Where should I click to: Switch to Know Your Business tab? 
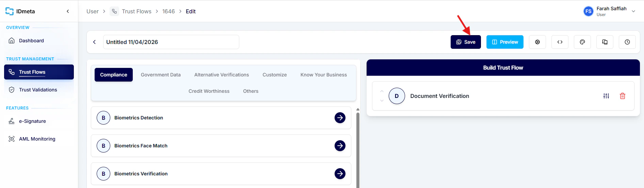coord(324,75)
